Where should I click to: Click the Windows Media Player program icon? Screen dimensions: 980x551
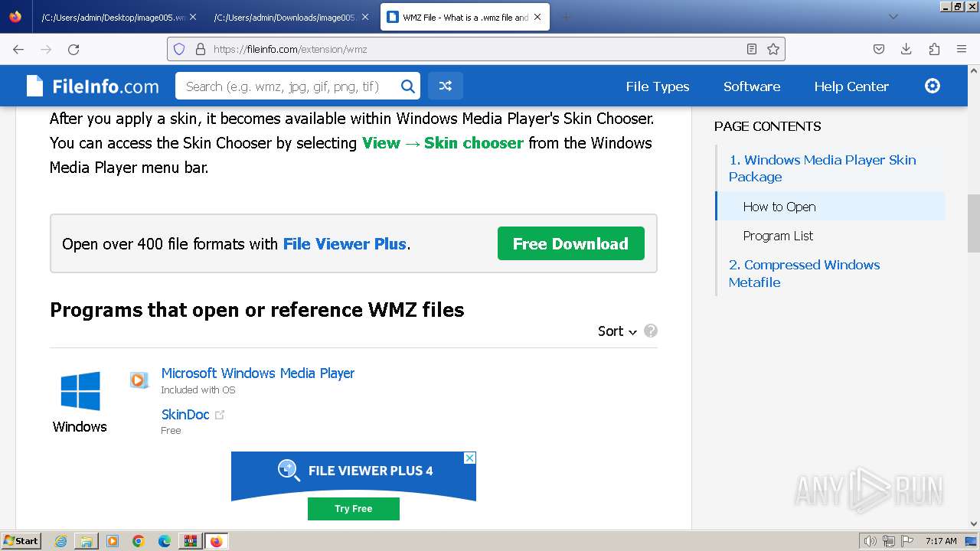(x=139, y=380)
